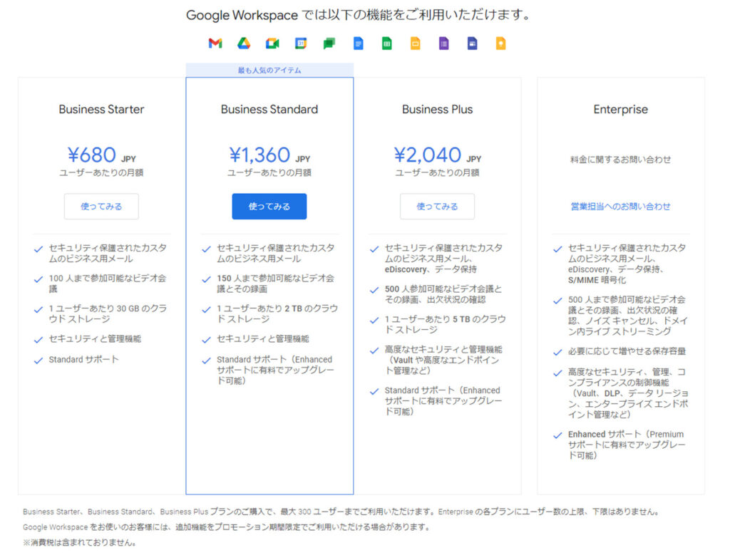Viewport: 730px width, 560px height.
Task: Click the Google Drive icon
Action: pyautogui.click(x=244, y=43)
